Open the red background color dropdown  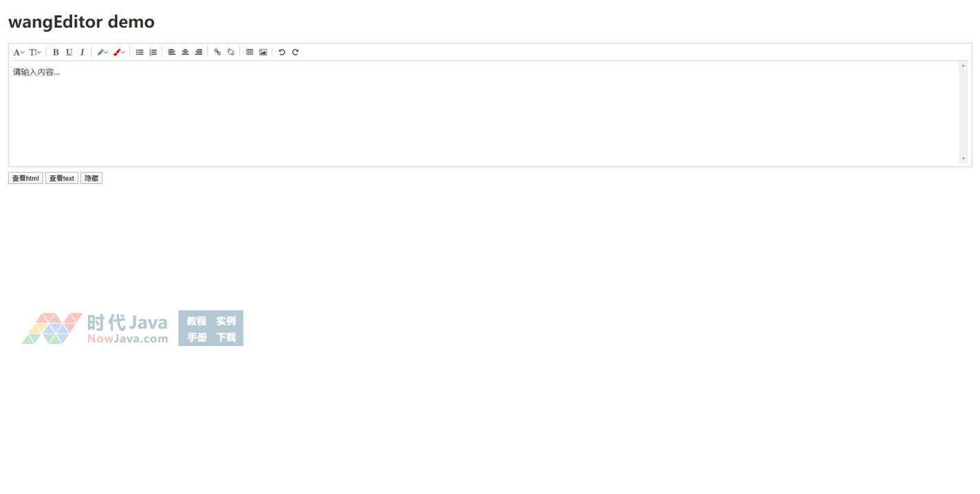tap(119, 52)
